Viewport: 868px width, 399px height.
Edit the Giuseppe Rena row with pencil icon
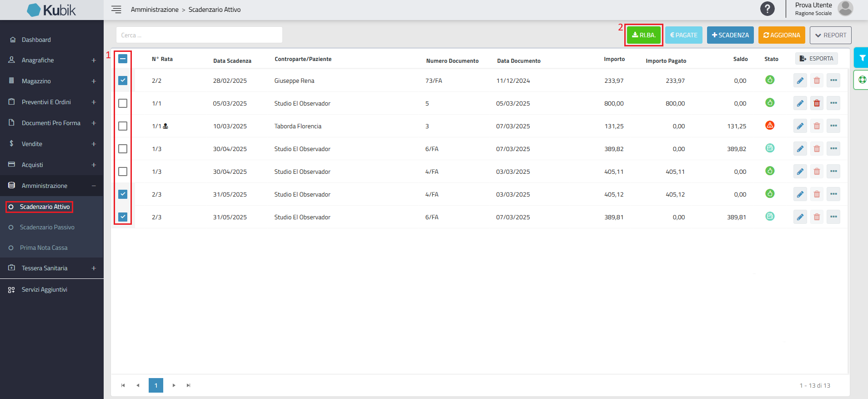pos(800,81)
